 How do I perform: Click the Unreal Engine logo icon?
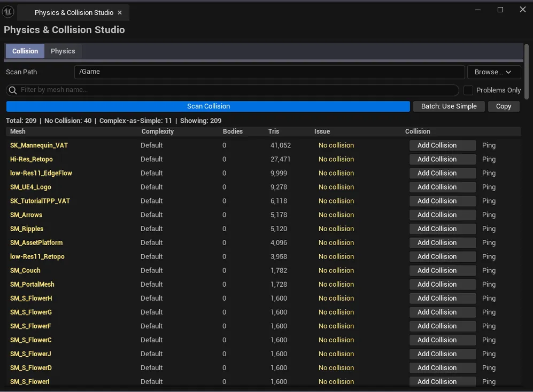(x=8, y=12)
